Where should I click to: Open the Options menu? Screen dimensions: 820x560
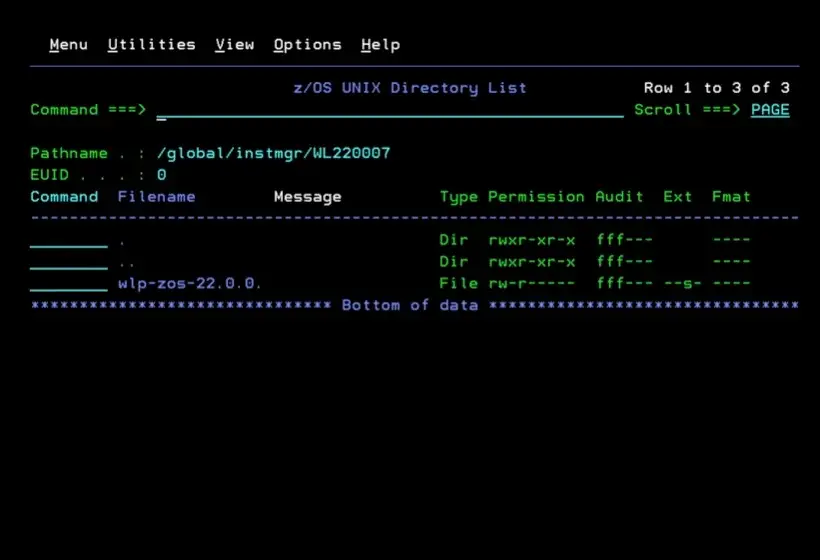[x=308, y=45]
